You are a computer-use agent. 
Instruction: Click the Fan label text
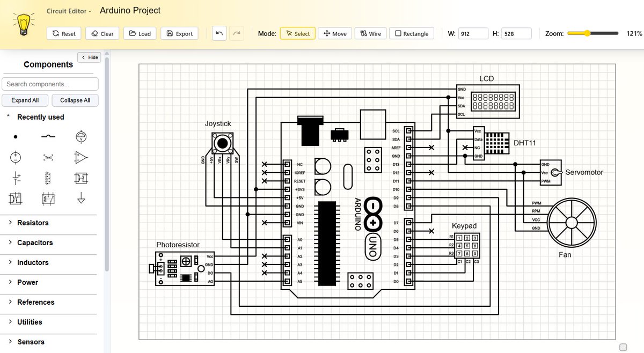(565, 255)
